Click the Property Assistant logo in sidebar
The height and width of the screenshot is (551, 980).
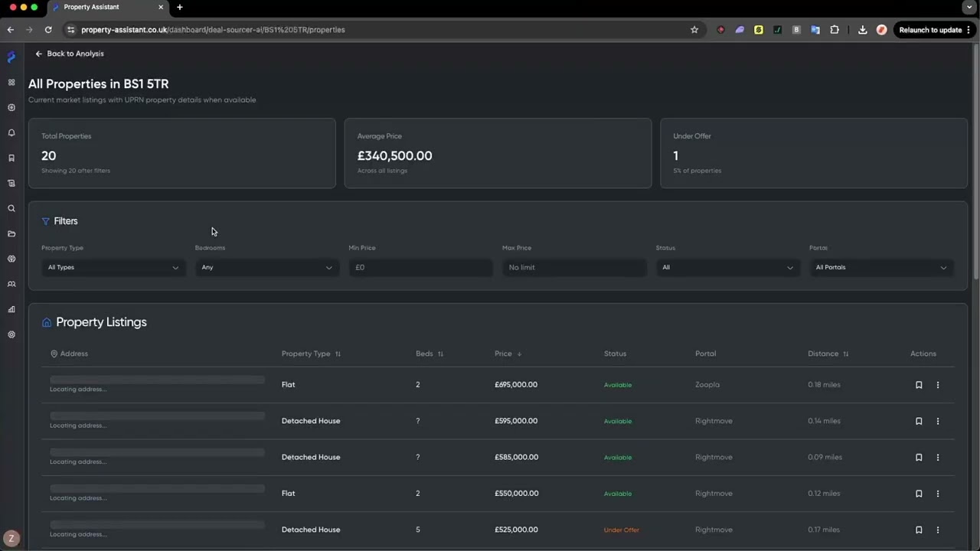tap(11, 57)
